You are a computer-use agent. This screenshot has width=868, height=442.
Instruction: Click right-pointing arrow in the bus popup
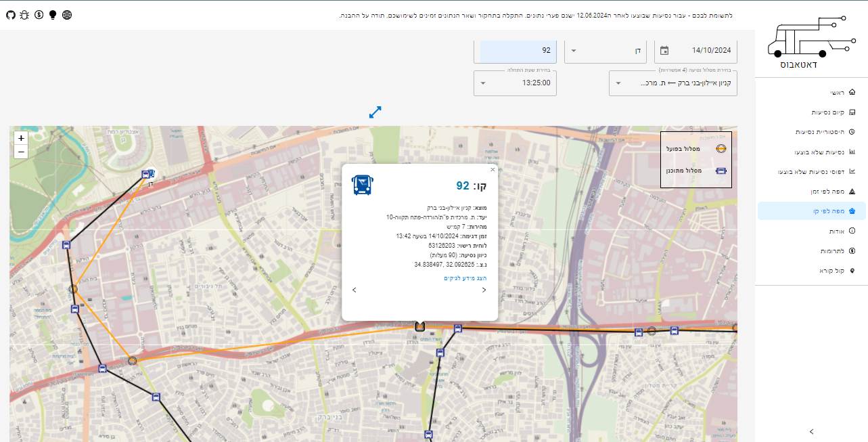click(484, 290)
